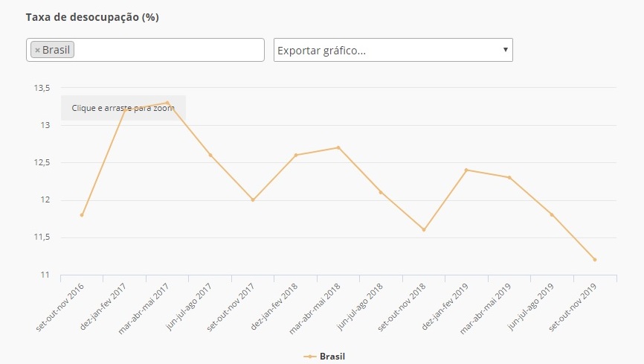The image size is (644, 364).
Task: Click the mar-abr-mai 2017 peak data point
Action: point(167,103)
